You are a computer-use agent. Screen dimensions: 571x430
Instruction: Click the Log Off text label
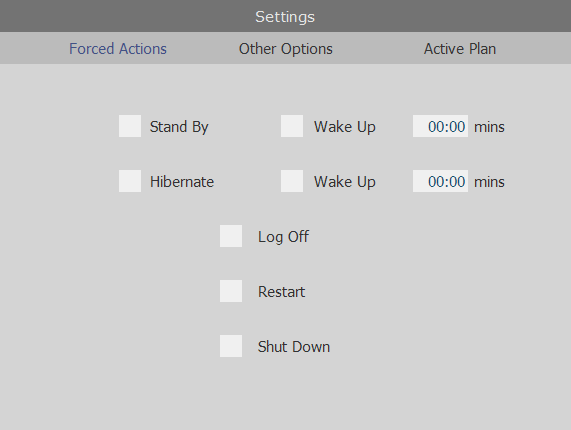(x=283, y=237)
